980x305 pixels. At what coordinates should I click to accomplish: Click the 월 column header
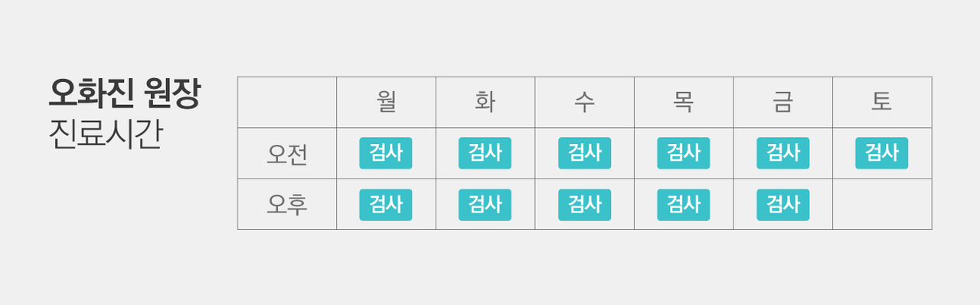[x=386, y=103]
